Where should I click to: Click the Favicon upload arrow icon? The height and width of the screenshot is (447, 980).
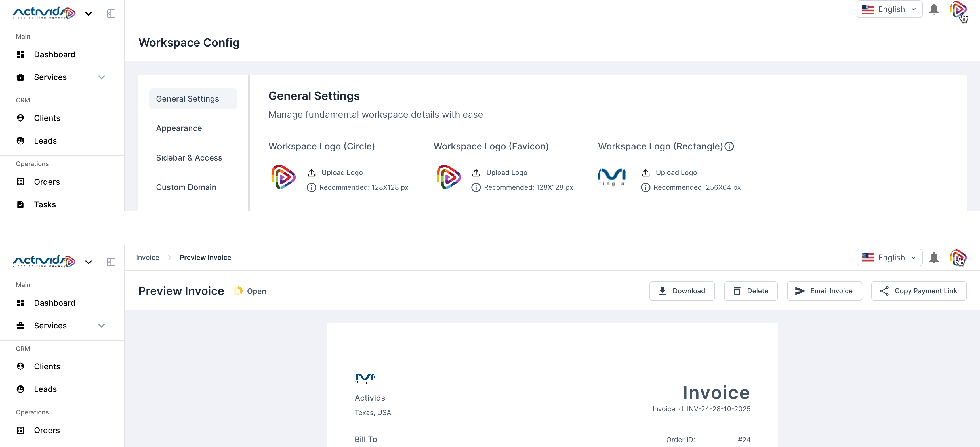pos(476,173)
